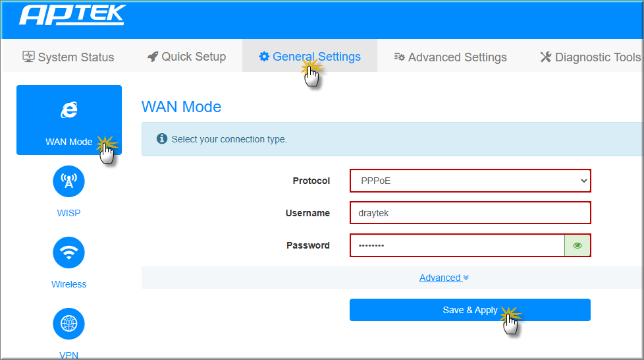The height and width of the screenshot is (360, 644).
Task: Open the WISP antenna icon
Action: (68, 181)
